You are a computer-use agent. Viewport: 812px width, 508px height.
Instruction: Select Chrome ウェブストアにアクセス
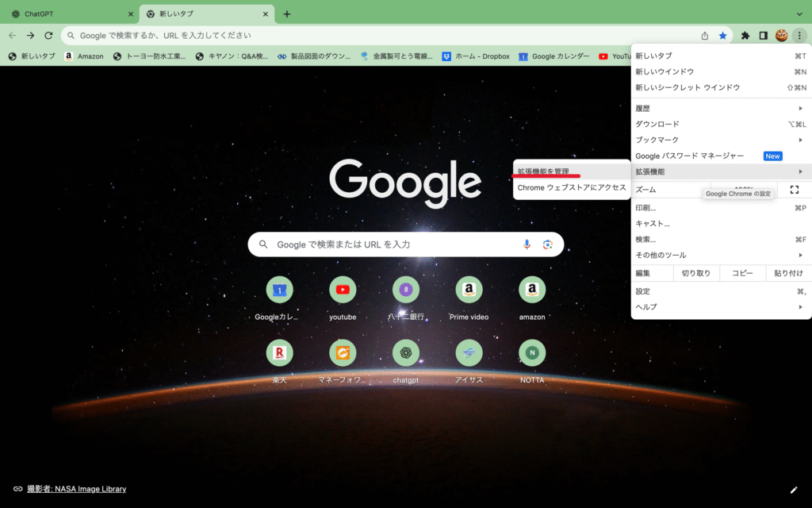572,187
